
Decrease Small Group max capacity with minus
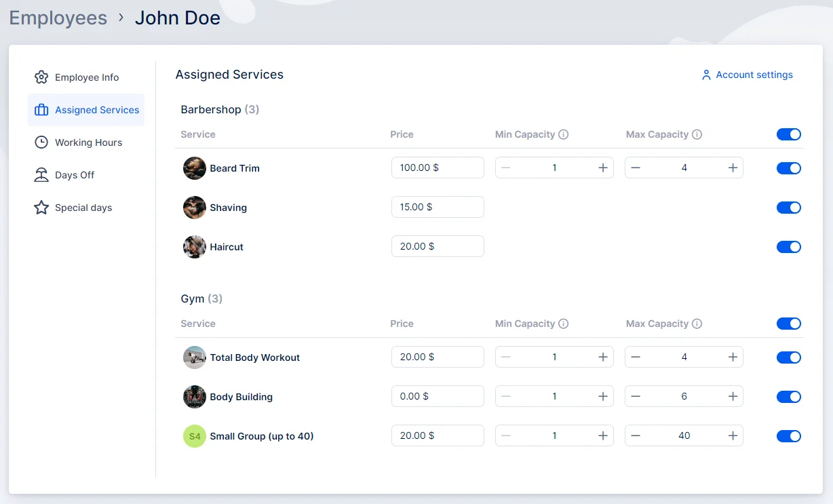click(636, 435)
